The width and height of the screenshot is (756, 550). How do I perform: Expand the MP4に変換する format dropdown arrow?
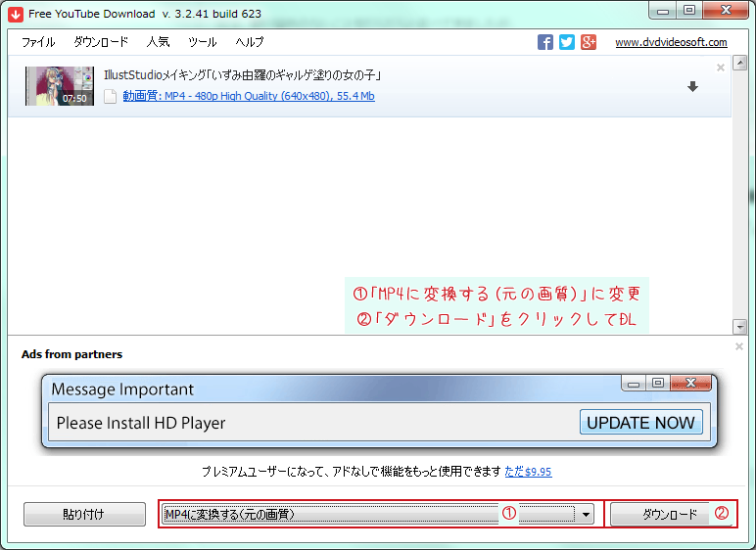pos(586,515)
